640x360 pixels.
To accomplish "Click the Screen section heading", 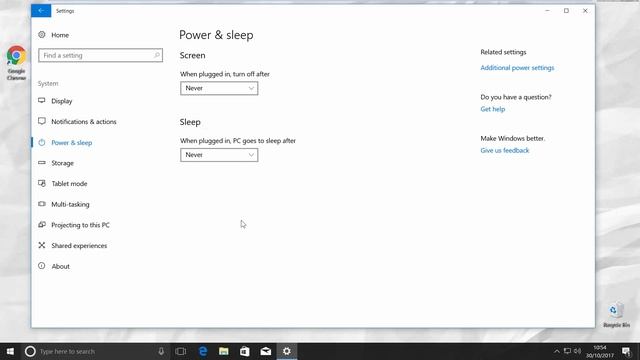I will [x=192, y=55].
